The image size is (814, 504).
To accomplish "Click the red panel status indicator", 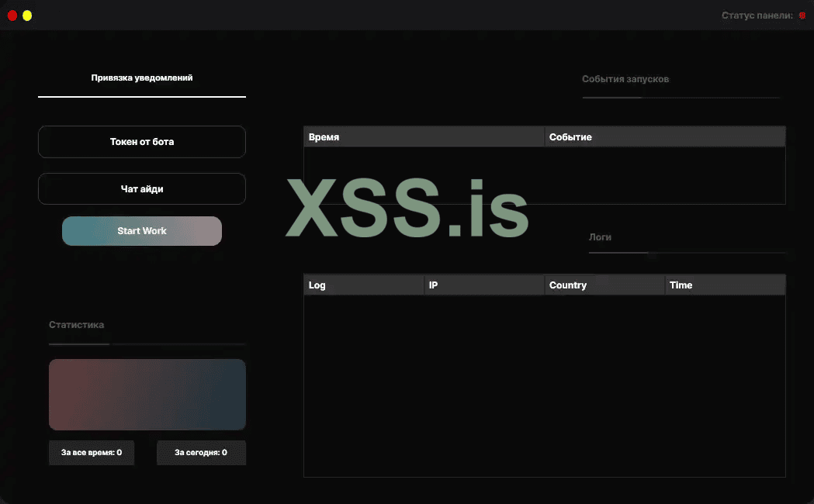I will 802,16.
